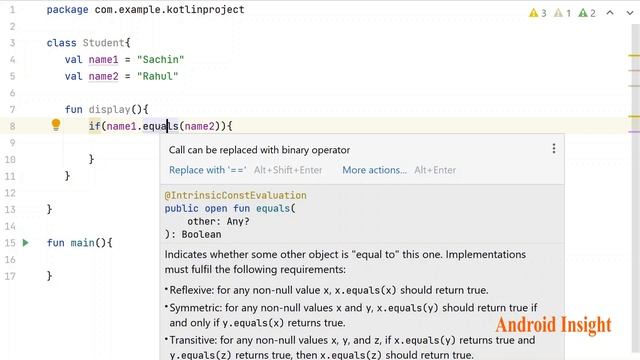The height and width of the screenshot is (360, 640).
Task: Go to next highlighted error arrow
Action: pyautogui.click(x=630, y=13)
